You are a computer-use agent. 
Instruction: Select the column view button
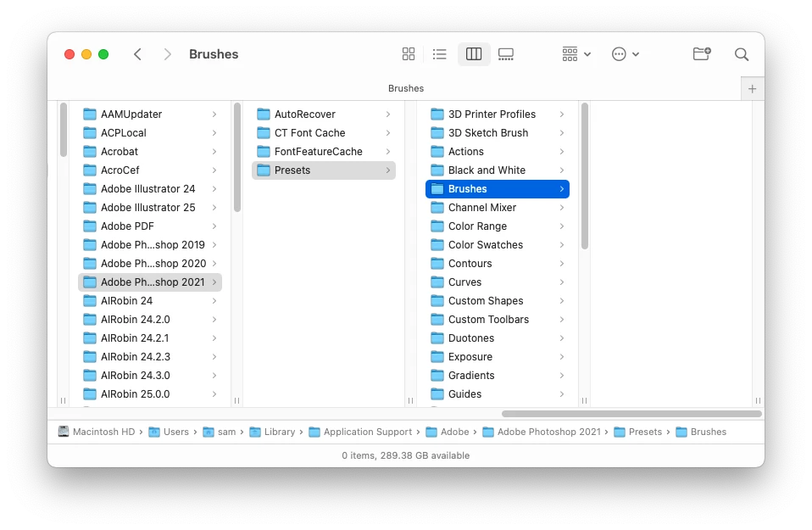click(474, 54)
